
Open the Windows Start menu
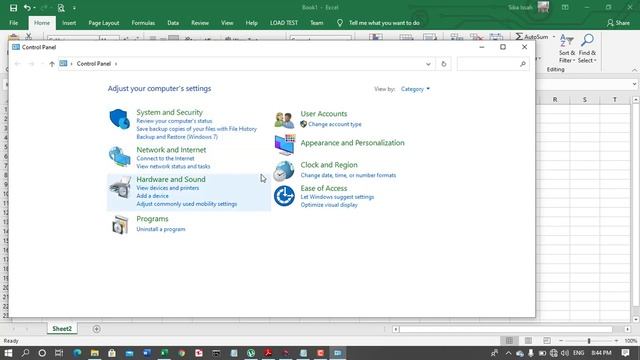pos(8,353)
